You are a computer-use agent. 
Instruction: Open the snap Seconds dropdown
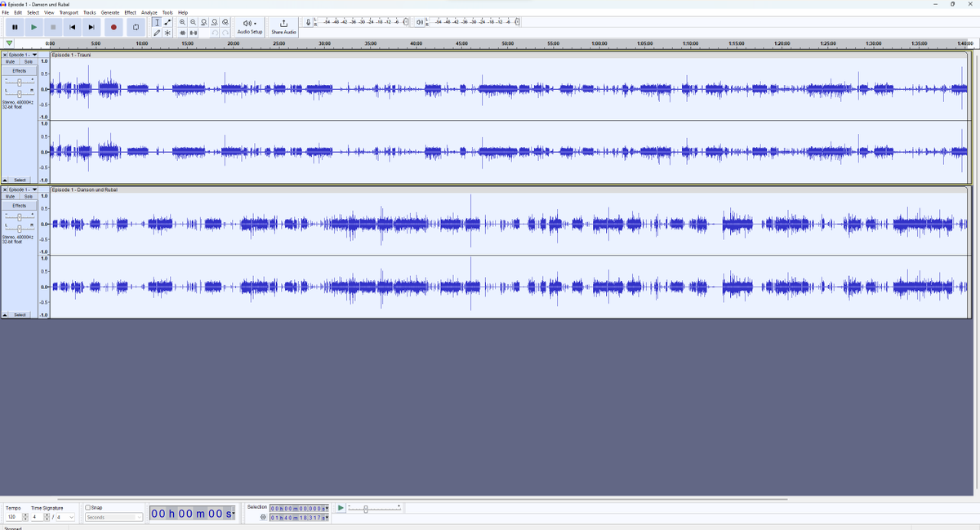[114, 517]
